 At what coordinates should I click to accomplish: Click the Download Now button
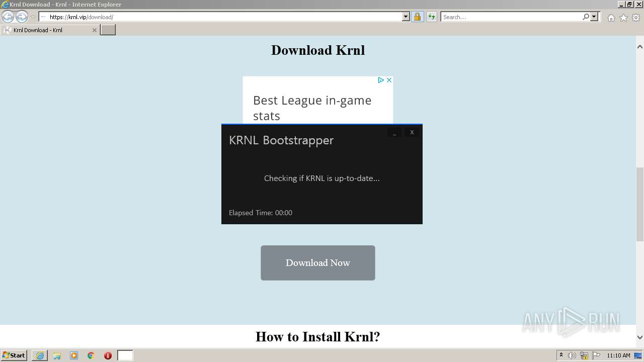pyautogui.click(x=318, y=263)
